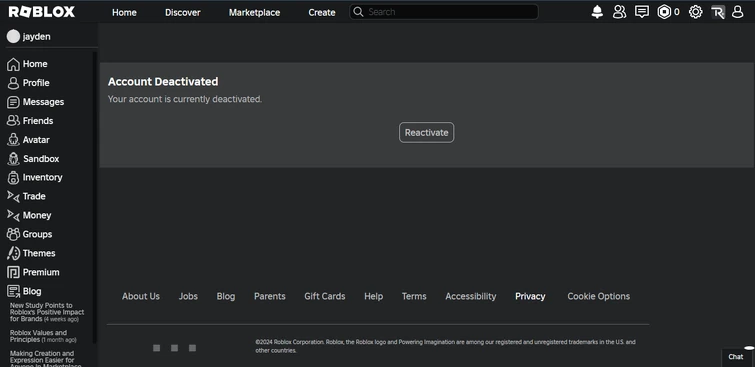Open the Privacy footer link
Screen dimensions: 755x367
point(530,297)
